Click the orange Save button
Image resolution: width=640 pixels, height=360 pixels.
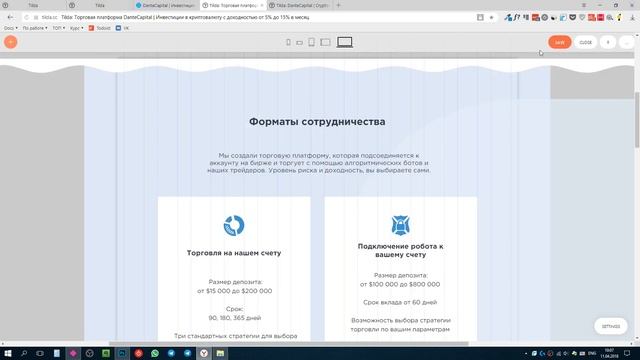click(x=560, y=42)
